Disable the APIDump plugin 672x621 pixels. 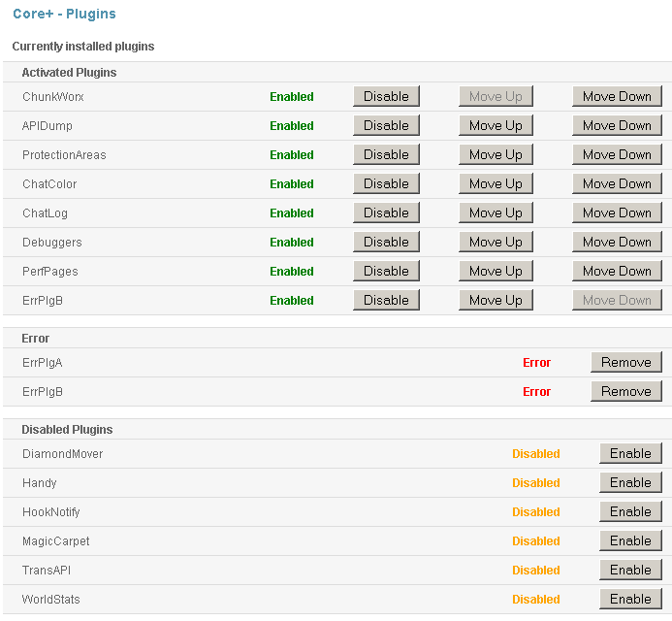(x=386, y=125)
